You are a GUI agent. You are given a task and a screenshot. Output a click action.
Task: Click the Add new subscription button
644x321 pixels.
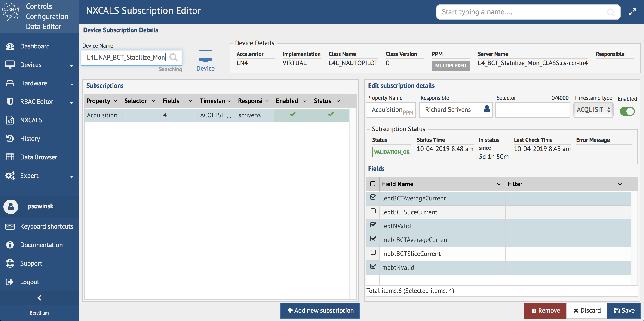320,311
